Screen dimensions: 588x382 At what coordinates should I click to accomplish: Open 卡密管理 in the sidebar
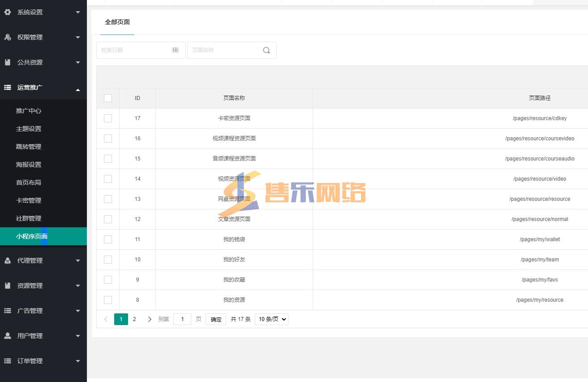[x=29, y=200]
